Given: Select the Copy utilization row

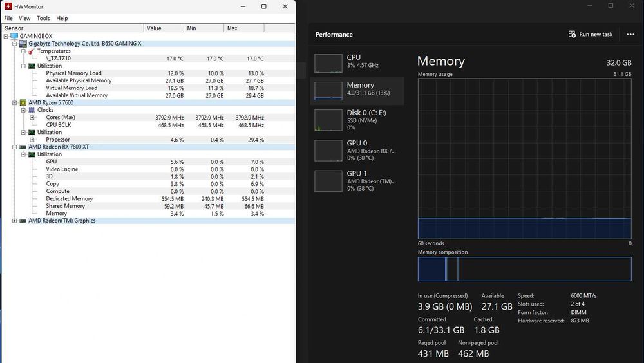Looking at the screenshot, I should [149, 184].
